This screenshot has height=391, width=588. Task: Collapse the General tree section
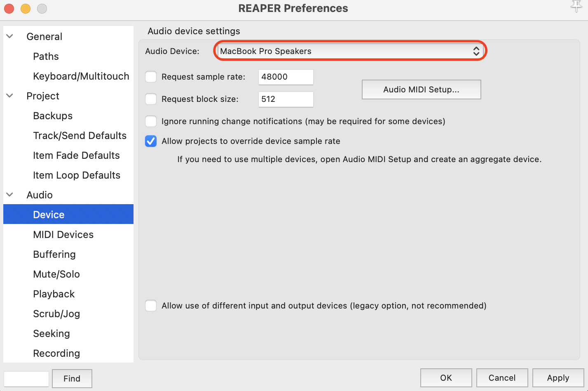pyautogui.click(x=10, y=36)
